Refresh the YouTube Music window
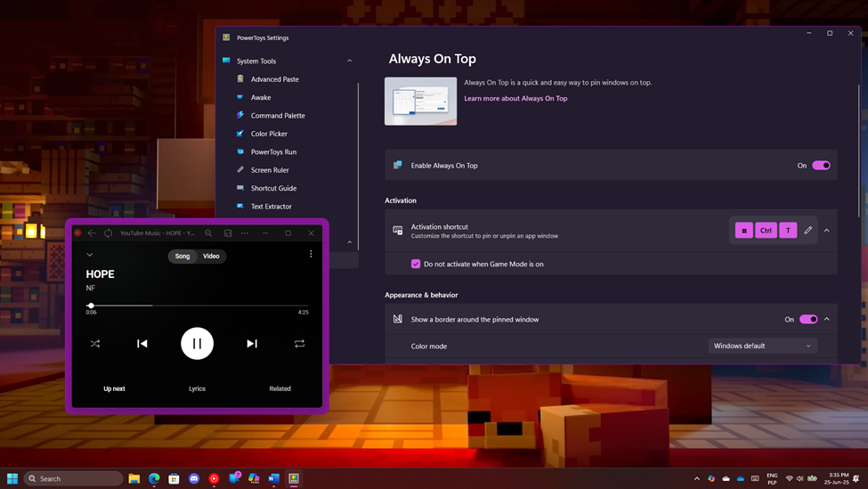This screenshot has height=489, width=868. pyautogui.click(x=109, y=233)
